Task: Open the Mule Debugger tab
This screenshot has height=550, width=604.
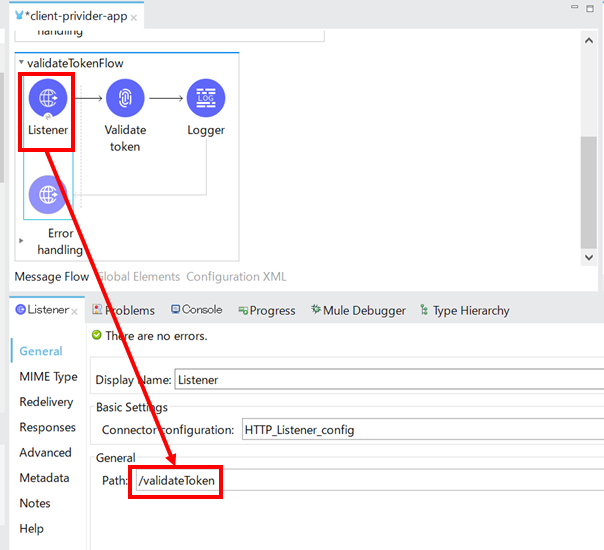Action: click(358, 311)
